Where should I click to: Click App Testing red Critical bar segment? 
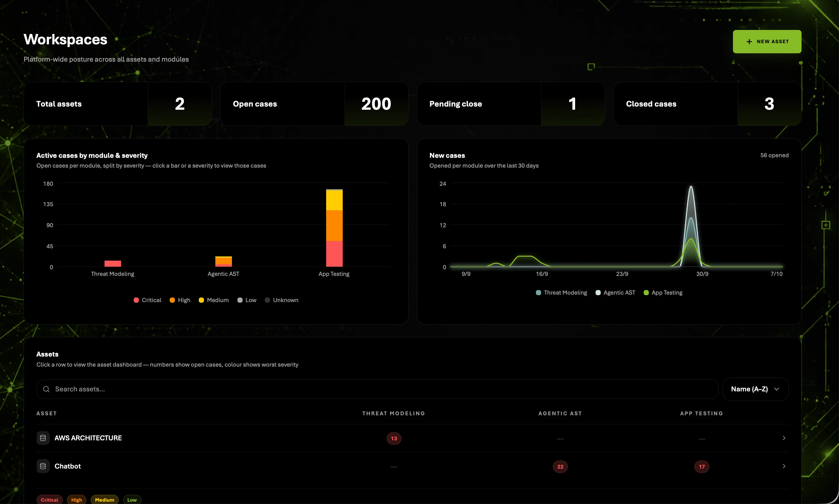(x=334, y=254)
